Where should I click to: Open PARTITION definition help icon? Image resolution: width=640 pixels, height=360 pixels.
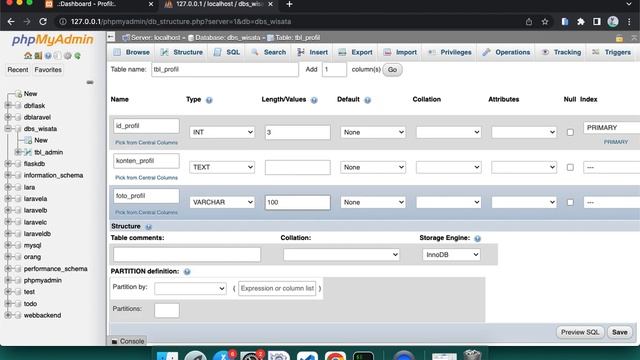coord(187,272)
